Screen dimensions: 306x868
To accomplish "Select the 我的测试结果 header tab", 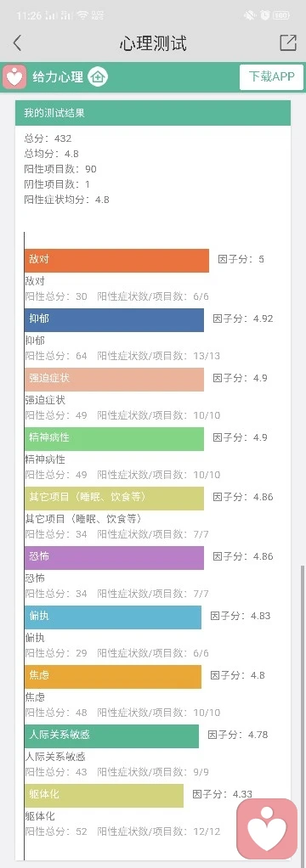I will 153,113.
